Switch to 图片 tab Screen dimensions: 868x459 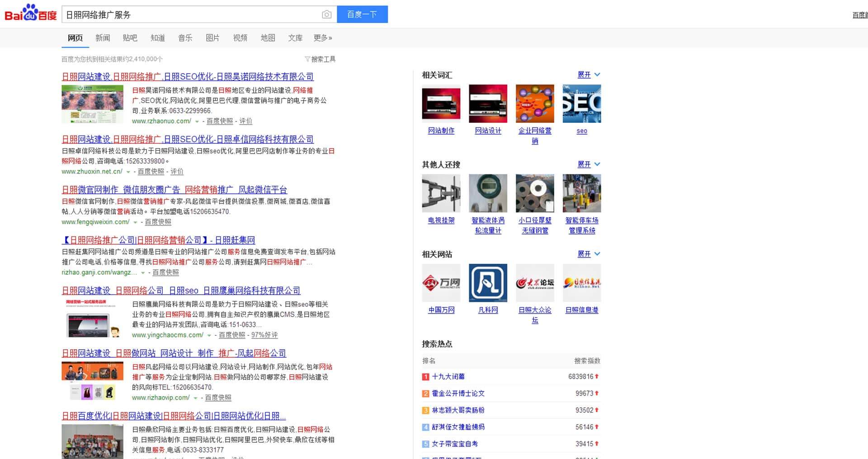[x=212, y=38]
